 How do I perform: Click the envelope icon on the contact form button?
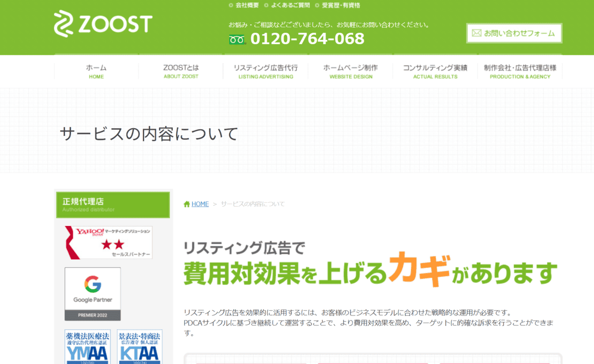point(476,33)
